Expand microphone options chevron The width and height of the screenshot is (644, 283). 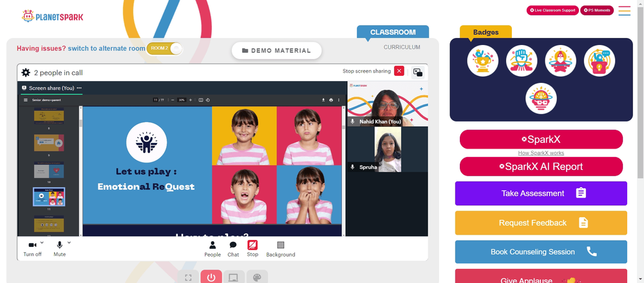click(x=69, y=242)
